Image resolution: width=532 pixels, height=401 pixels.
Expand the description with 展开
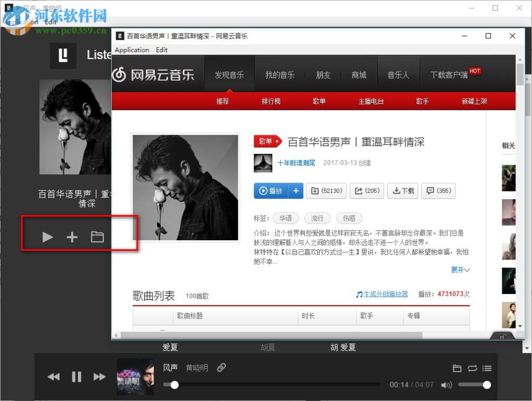460,270
